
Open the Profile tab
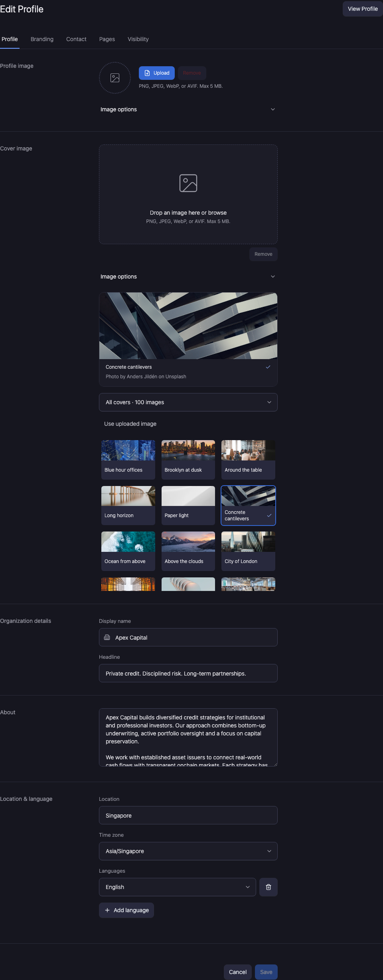click(10, 39)
